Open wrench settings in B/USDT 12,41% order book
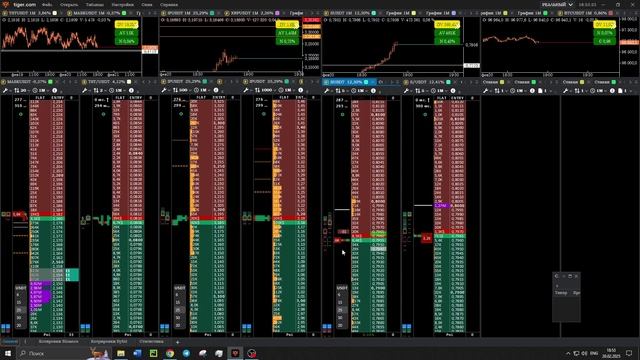Viewport: 640px width, 360px height. 407,90
